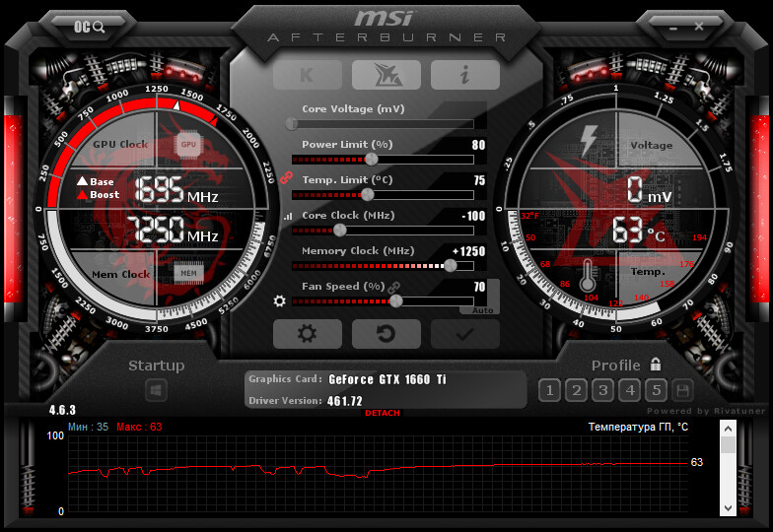This screenshot has width=773, height=532.
Task: Click the Макс : 63 label
Action: click(x=139, y=427)
